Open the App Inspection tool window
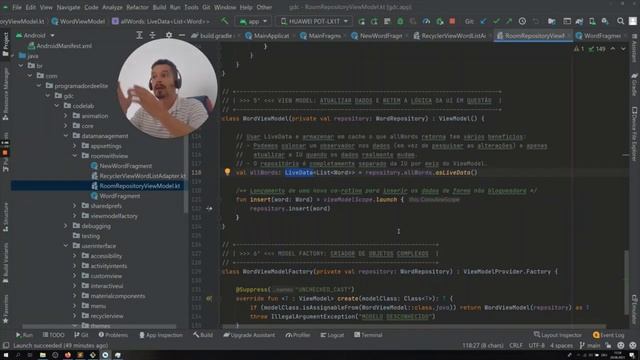 pos(161,335)
